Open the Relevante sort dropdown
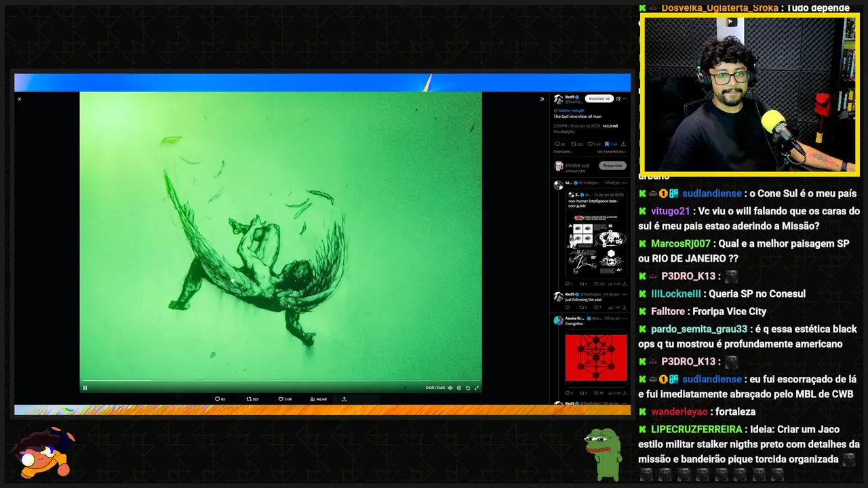868x488 pixels. click(563, 152)
